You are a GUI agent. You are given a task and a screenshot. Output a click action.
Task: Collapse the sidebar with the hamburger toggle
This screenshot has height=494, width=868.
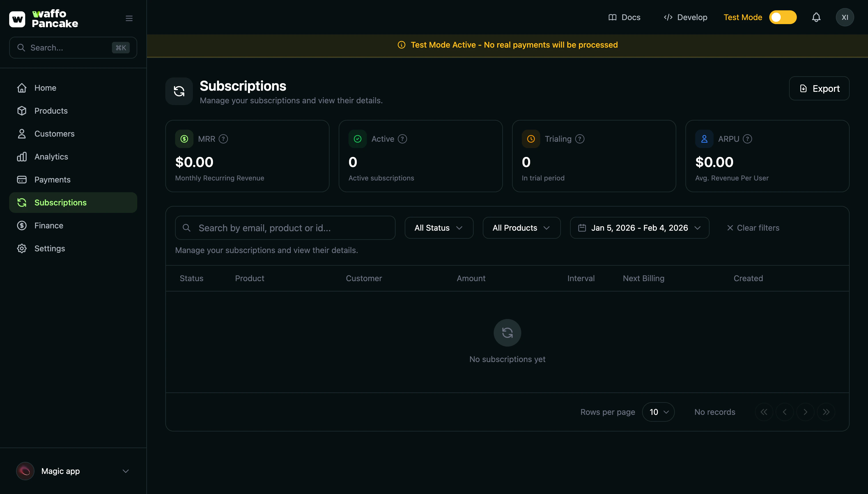pyautogui.click(x=129, y=18)
